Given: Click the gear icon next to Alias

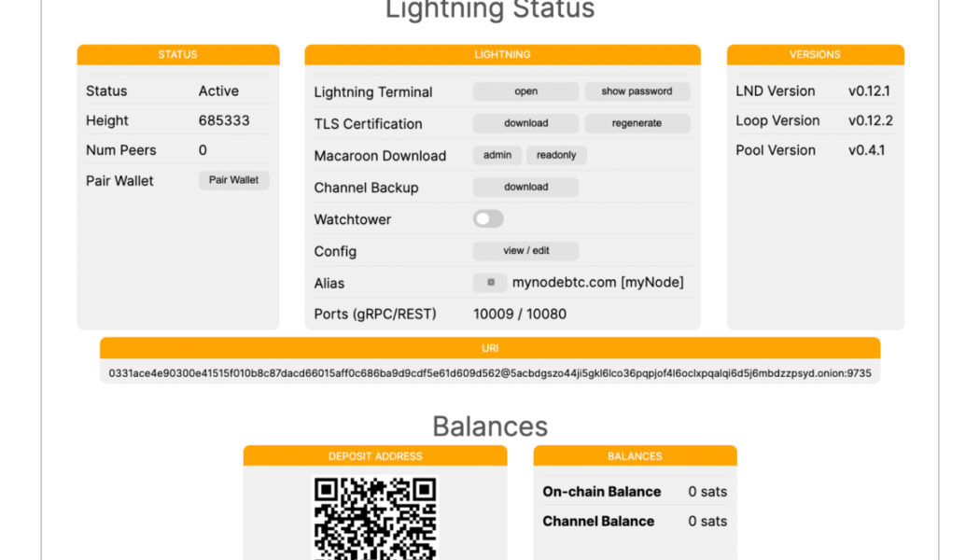Looking at the screenshot, I should click(x=493, y=283).
